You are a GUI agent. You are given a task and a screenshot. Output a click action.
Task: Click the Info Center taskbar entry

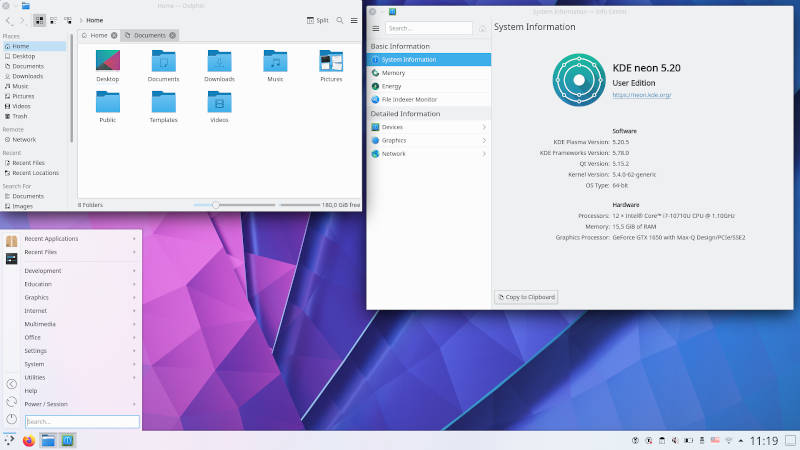pyautogui.click(x=67, y=440)
